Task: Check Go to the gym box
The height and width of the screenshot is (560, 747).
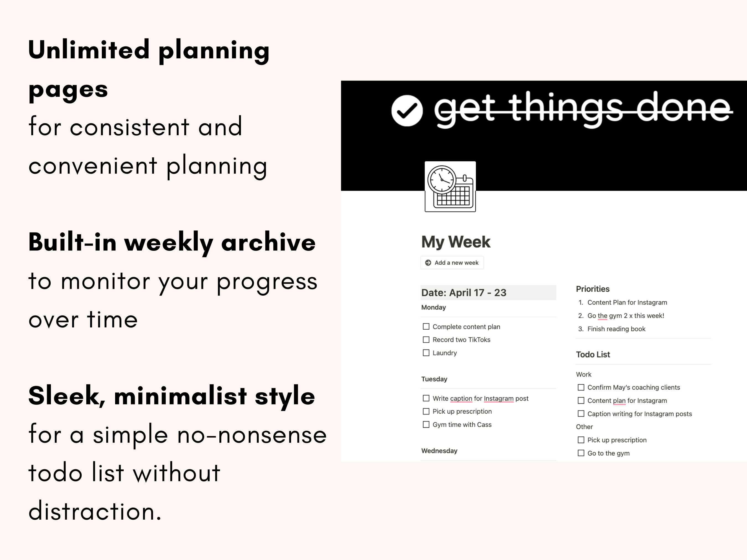Action: pos(581,453)
